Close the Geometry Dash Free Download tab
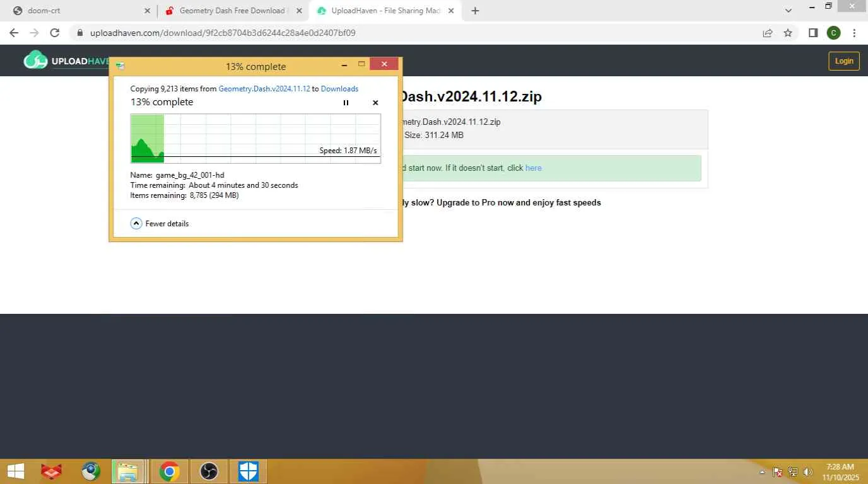Image resolution: width=868 pixels, height=484 pixels. point(299,11)
